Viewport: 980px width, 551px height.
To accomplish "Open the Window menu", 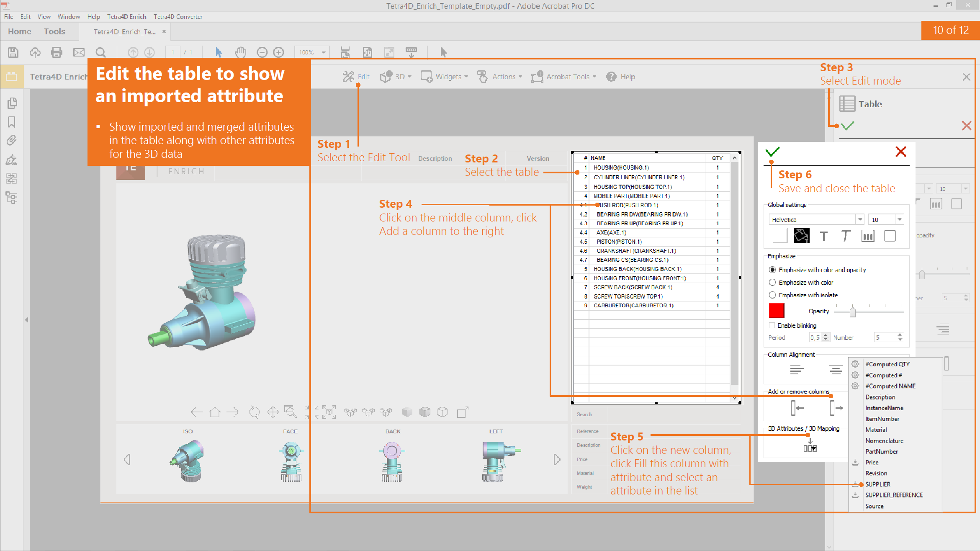I will (69, 17).
